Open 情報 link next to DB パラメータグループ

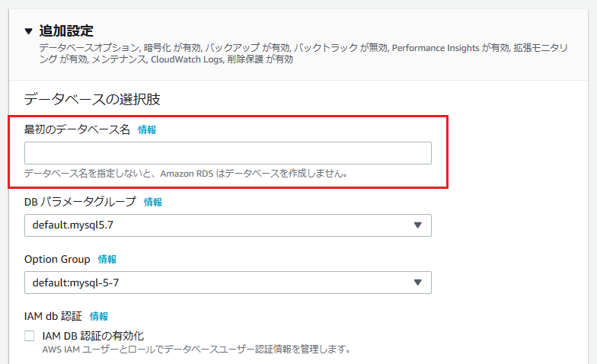(x=152, y=203)
